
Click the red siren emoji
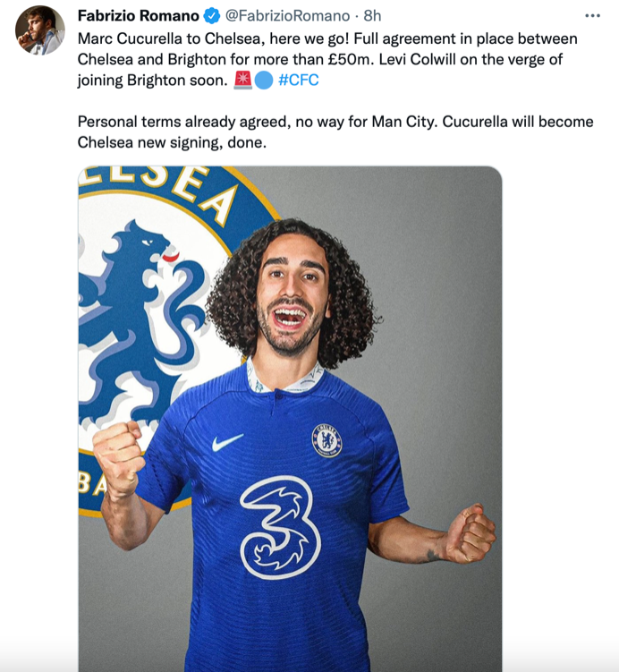point(242,81)
